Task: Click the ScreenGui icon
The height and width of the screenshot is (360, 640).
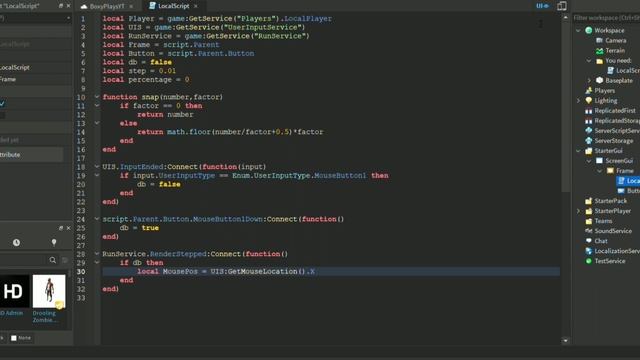Action: [599, 161]
